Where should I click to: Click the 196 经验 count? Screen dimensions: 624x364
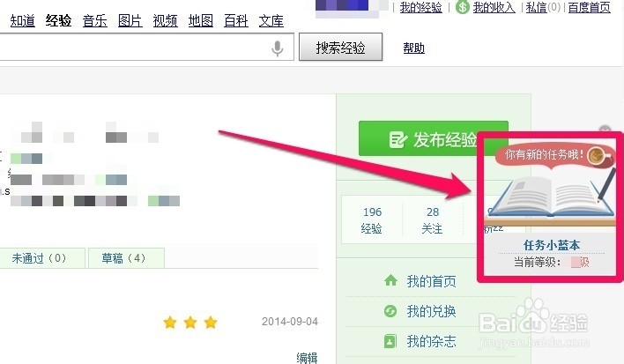tap(372, 220)
